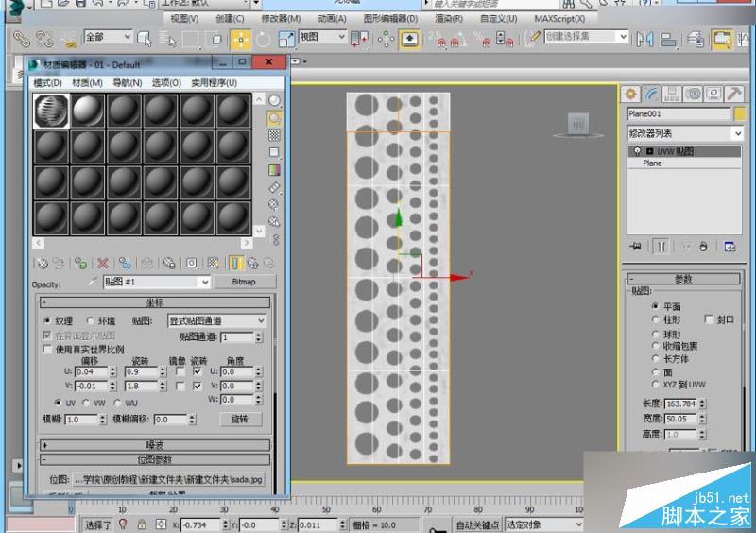756x533 pixels.
Task: Open the 全部 selection filter dropdown
Action: [x=109, y=37]
